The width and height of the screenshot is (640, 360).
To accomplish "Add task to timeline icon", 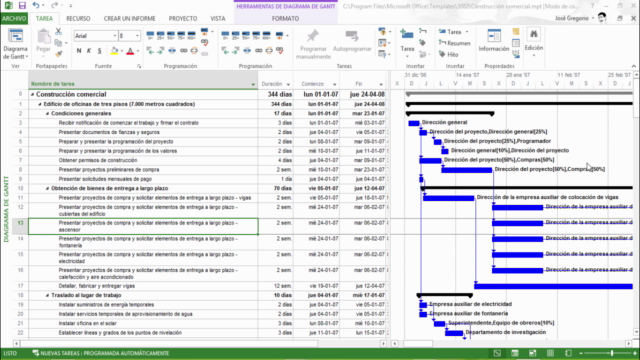I will [516, 54].
